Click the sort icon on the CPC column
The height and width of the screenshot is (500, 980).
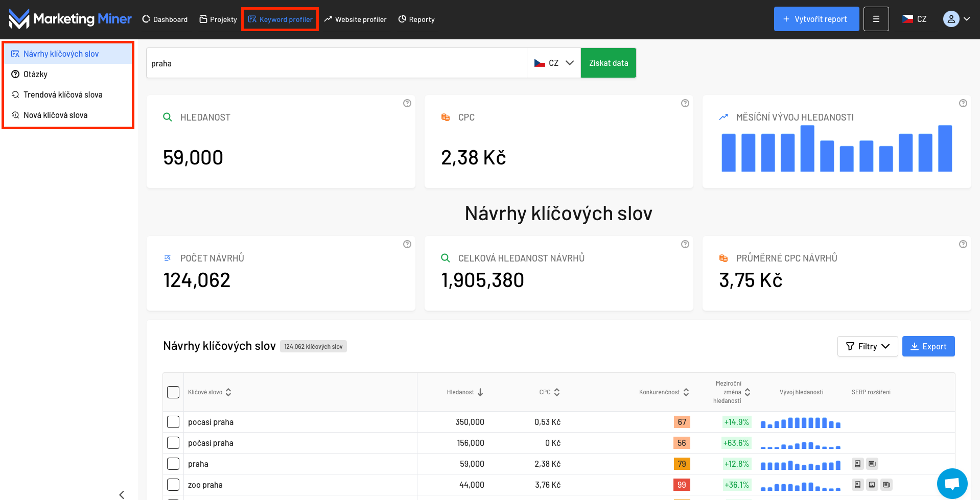point(556,392)
